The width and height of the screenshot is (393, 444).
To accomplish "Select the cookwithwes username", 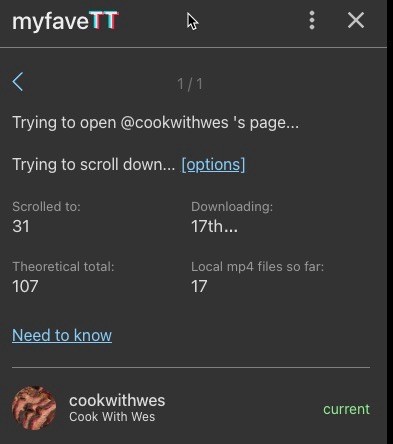I will (x=117, y=400).
